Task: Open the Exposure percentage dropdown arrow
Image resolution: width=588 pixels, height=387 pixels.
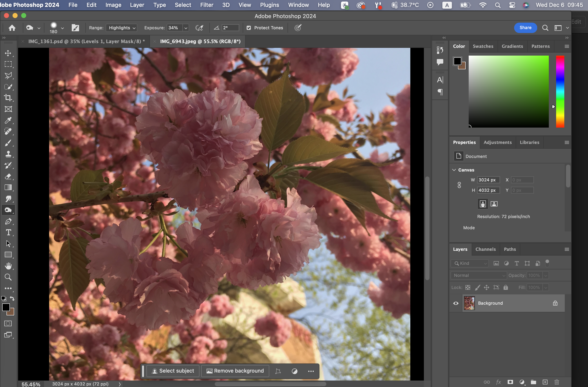Action: [x=186, y=28]
